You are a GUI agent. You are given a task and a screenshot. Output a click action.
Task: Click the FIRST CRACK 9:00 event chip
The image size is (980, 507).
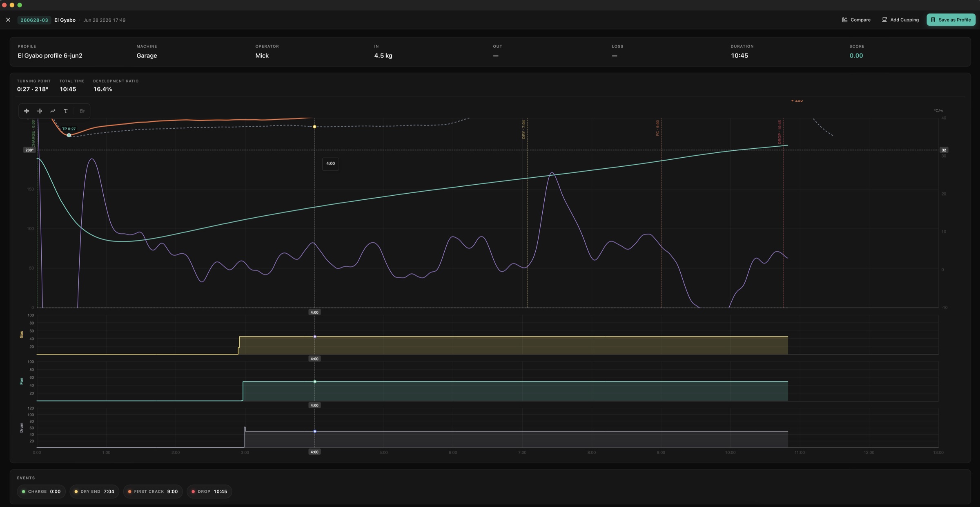point(153,491)
